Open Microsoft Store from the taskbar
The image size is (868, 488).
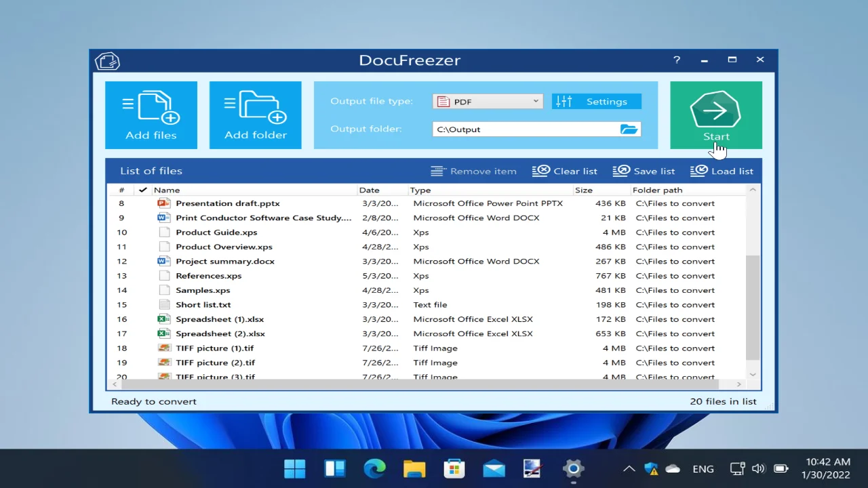coord(454,468)
